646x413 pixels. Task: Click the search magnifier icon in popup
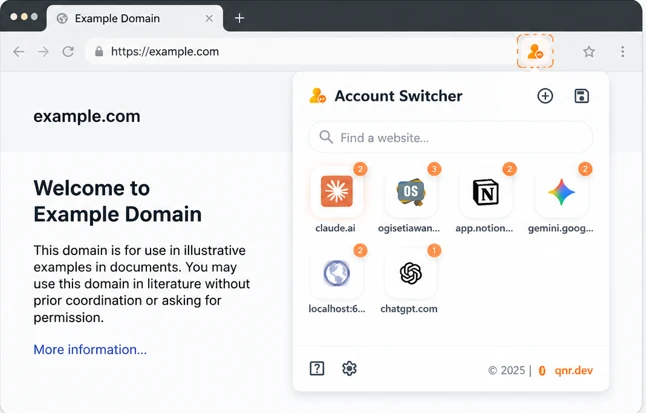326,137
